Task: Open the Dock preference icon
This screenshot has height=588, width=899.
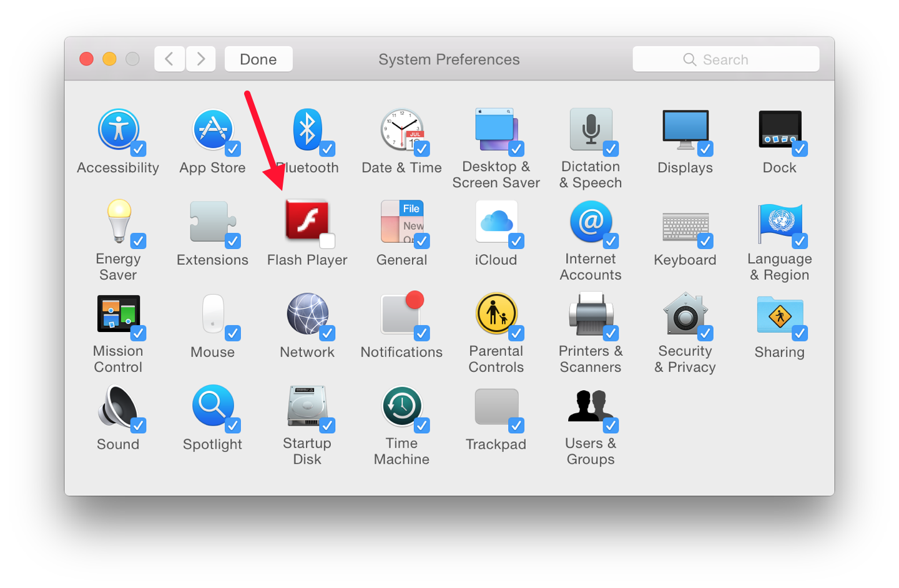Action: point(780,129)
